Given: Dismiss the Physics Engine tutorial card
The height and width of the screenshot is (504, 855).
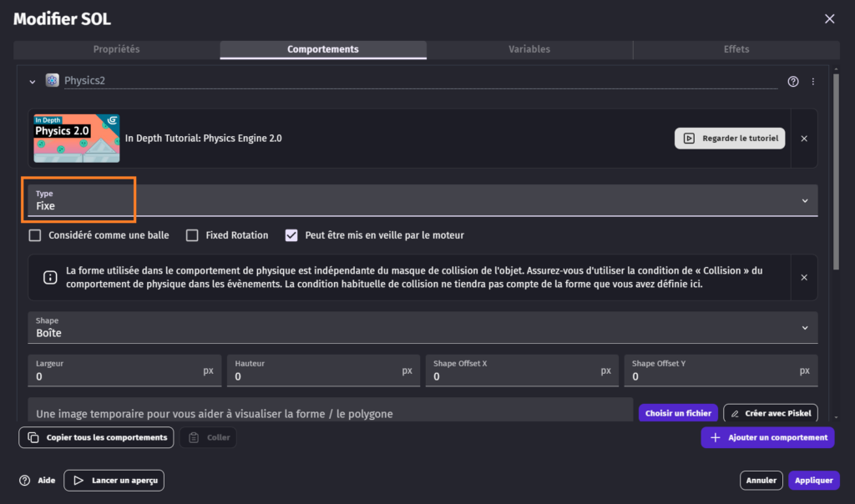Looking at the screenshot, I should [x=804, y=139].
